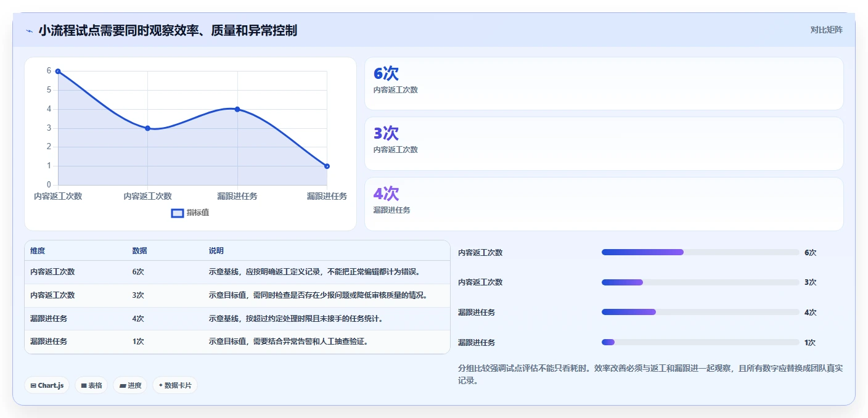This screenshot has width=868, height=418.
Task: Click the progress bar labelled 1次
Action: [700, 342]
